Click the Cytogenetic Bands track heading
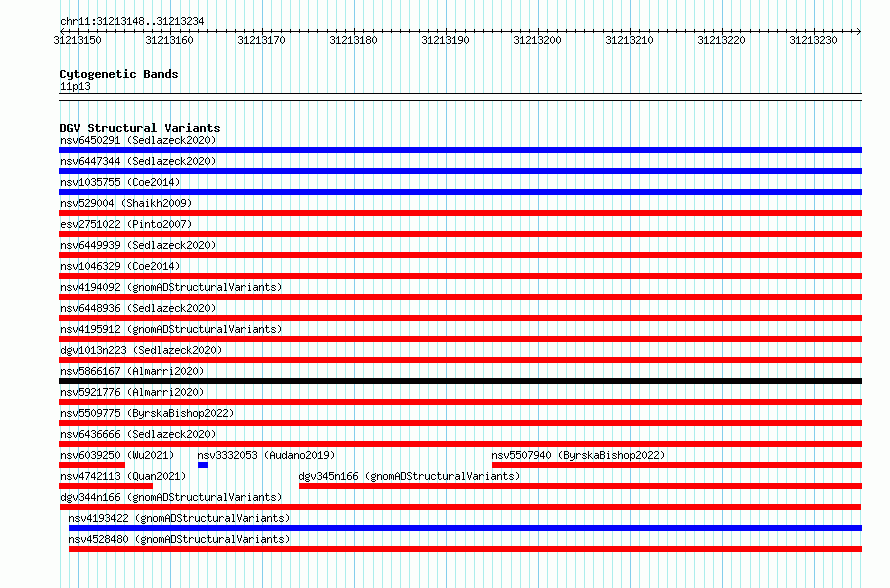Image resolution: width=890 pixels, height=588 pixels. (119, 74)
